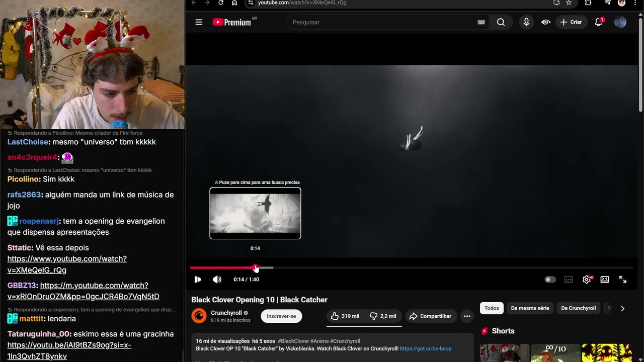
Task: Go to YouTube Premium home logo
Action: pyautogui.click(x=231, y=22)
